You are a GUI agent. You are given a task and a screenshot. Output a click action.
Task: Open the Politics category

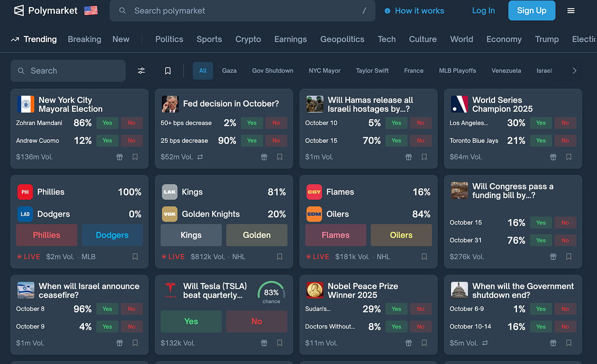169,39
